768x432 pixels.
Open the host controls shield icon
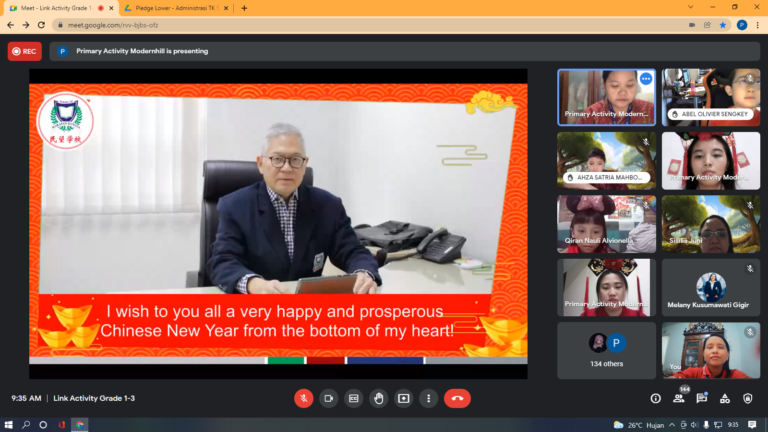tap(749, 398)
